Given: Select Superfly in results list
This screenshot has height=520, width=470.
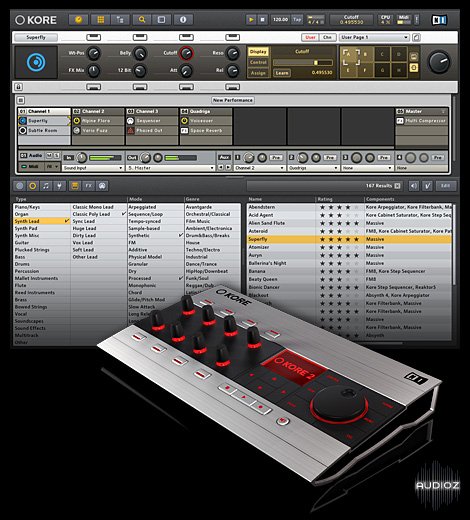Looking at the screenshot, I should 349,239.
